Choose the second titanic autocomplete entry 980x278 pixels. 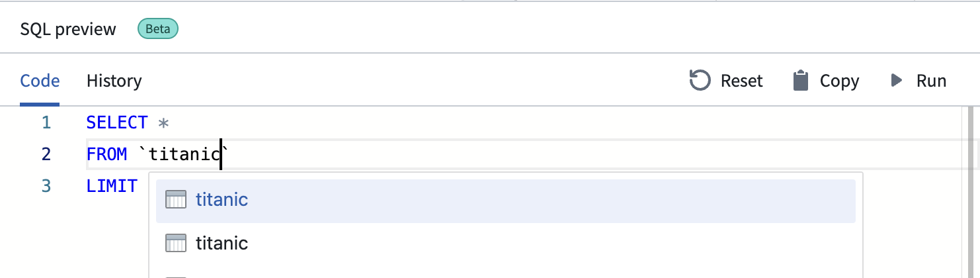point(506,243)
